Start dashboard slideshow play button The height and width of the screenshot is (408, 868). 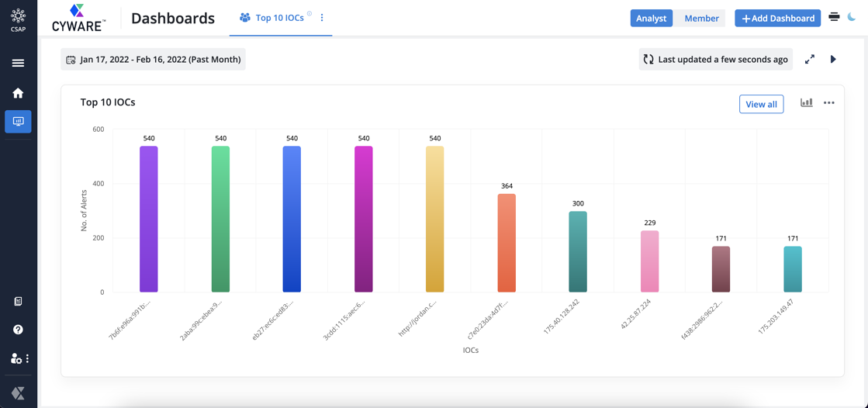tap(833, 59)
